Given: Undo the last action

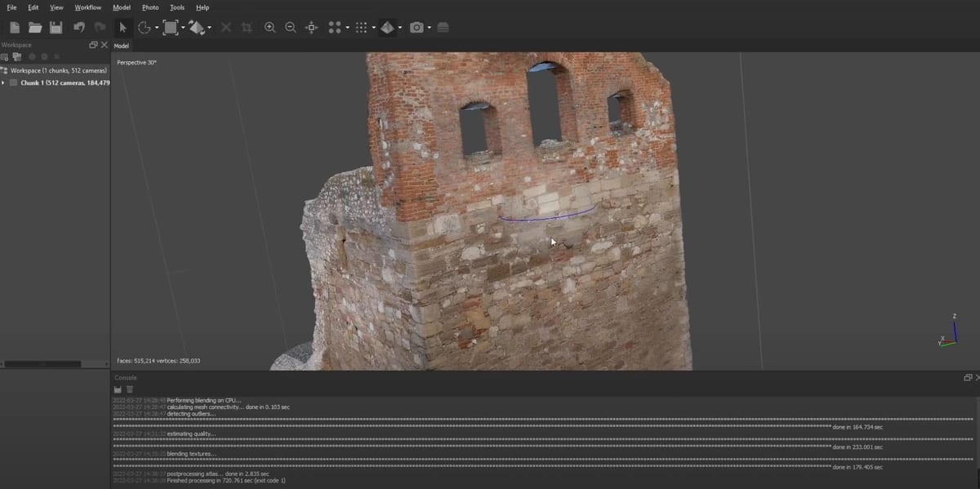Looking at the screenshot, I should point(79,28).
